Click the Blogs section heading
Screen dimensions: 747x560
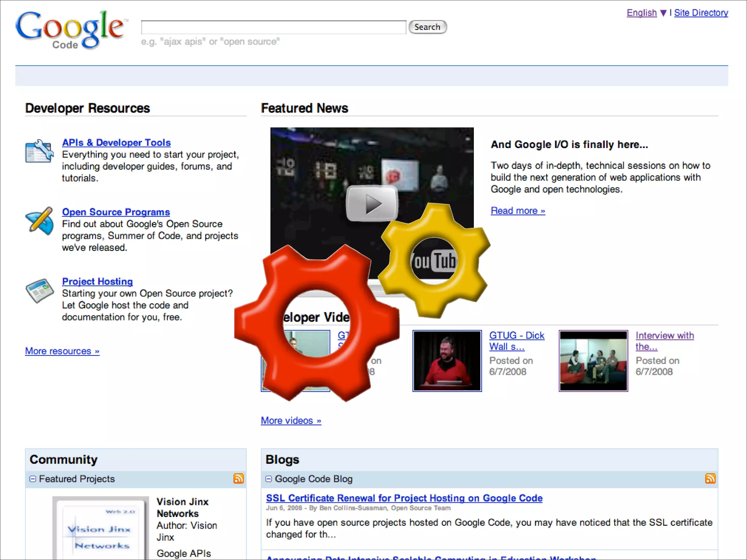point(282,459)
